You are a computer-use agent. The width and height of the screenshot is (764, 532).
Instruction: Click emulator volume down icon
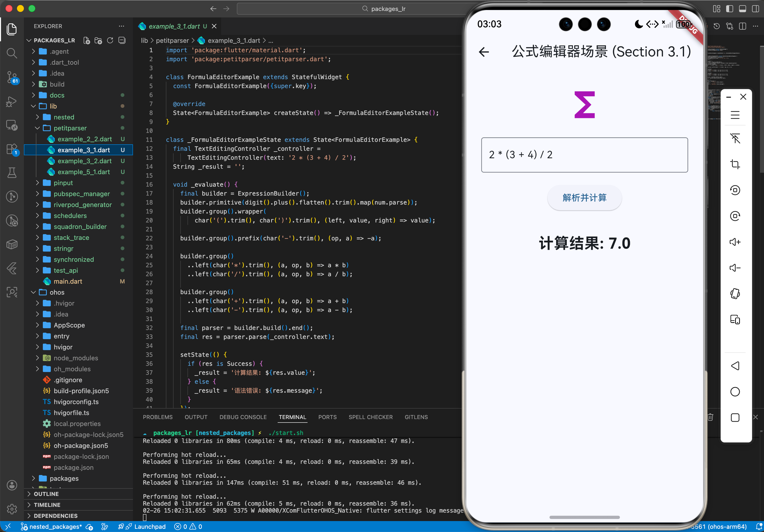[735, 268]
